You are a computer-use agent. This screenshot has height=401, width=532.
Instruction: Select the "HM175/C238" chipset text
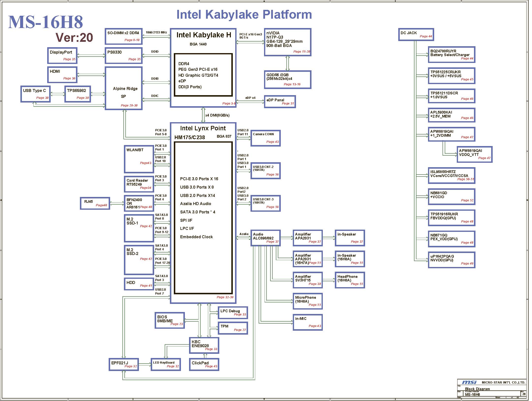[x=190, y=137]
